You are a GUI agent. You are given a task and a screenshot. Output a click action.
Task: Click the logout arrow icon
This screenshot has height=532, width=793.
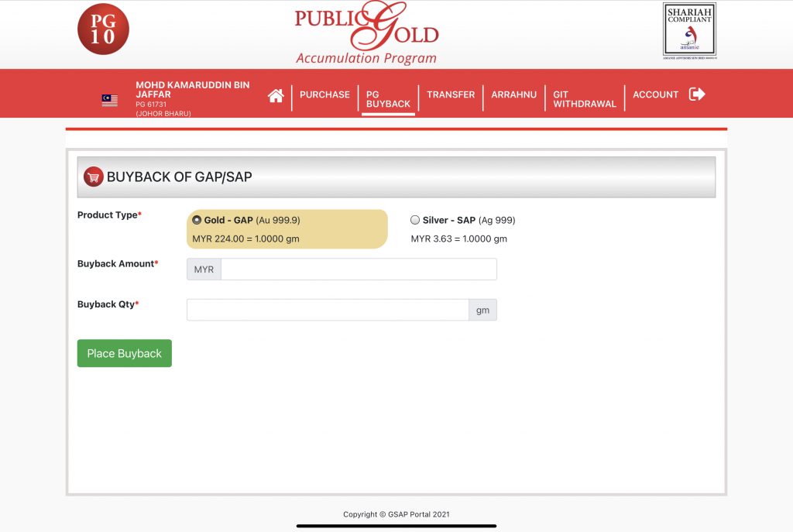pyautogui.click(x=697, y=94)
